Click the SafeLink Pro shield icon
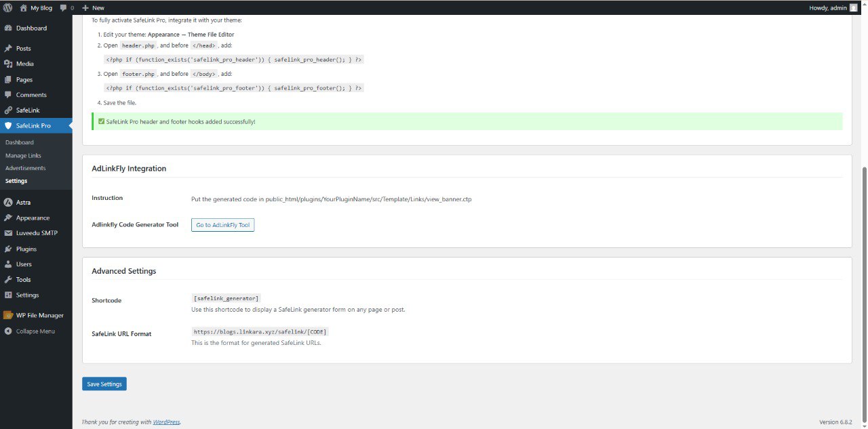Screen dimensions: 868x429 (8, 125)
